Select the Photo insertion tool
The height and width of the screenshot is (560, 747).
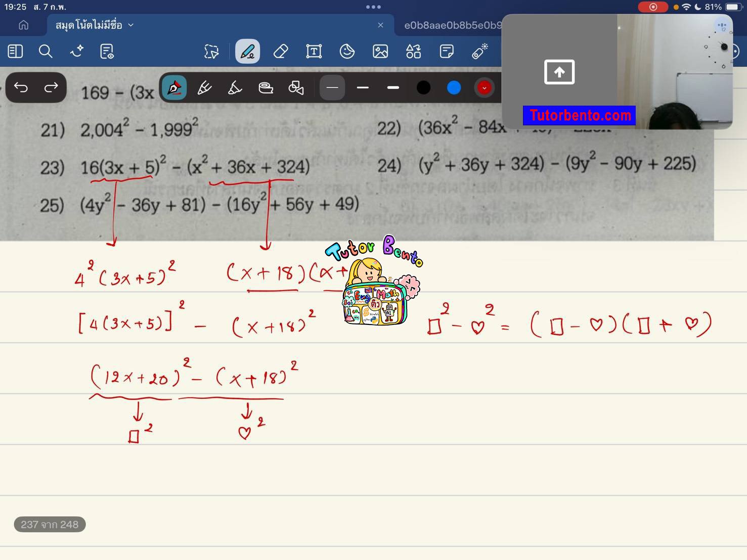(381, 51)
